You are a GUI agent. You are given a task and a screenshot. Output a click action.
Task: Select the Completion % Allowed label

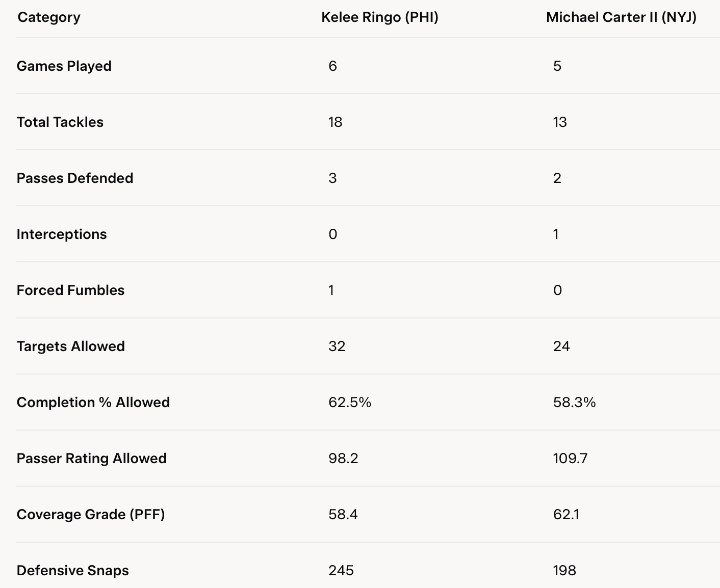point(93,403)
